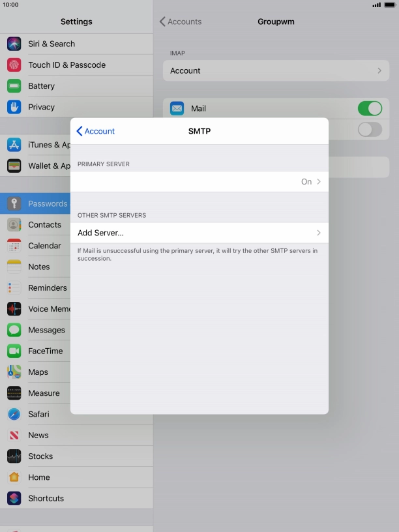
Task: Tap the Shortcuts app icon
Action: [14, 498]
